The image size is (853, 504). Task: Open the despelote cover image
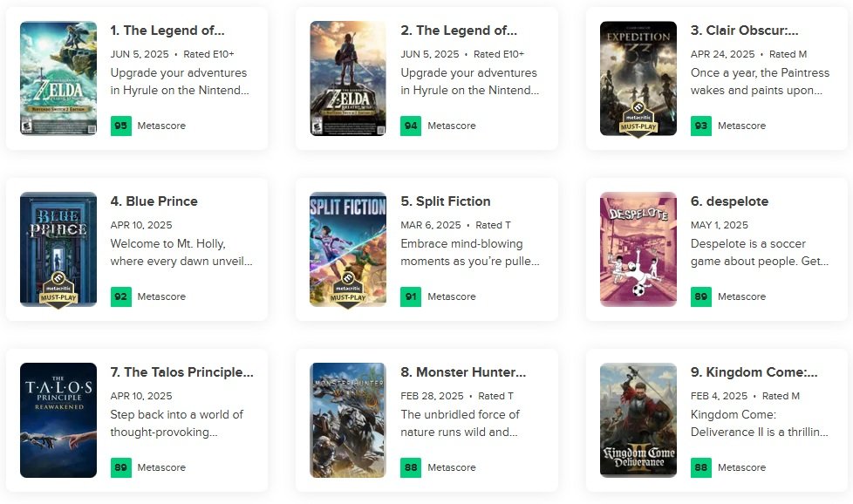click(x=638, y=249)
